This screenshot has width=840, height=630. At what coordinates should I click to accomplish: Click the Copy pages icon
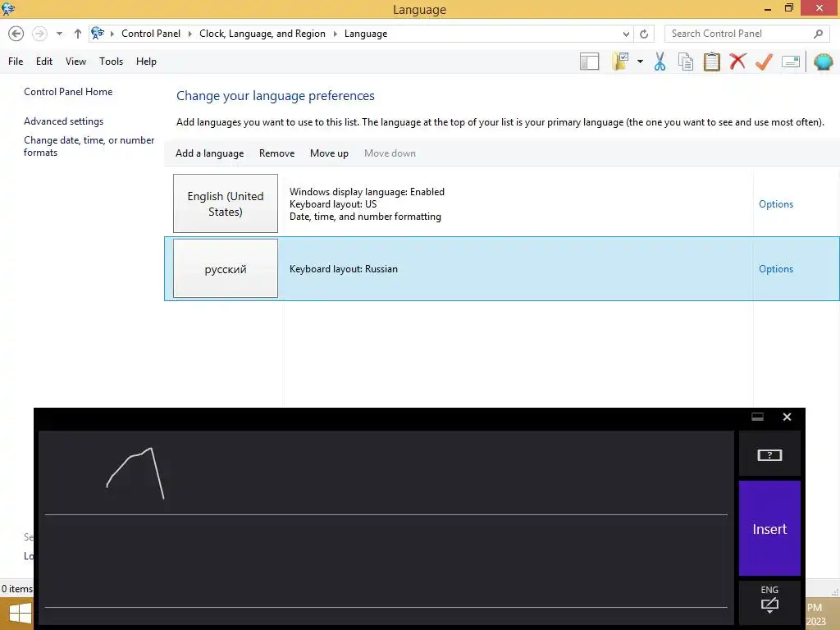point(686,62)
